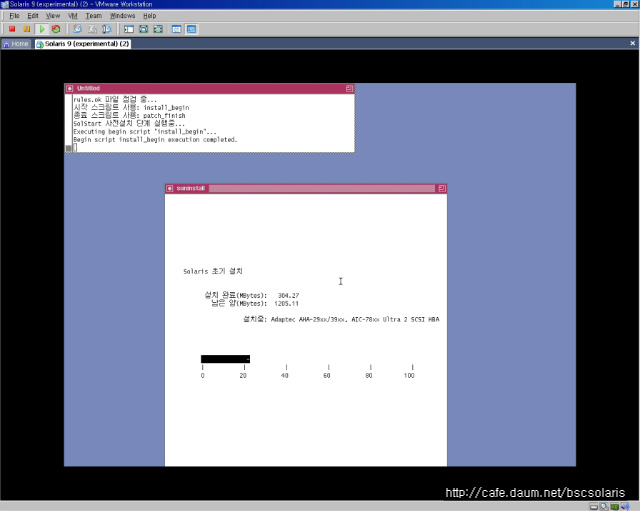Screen dimensions: 640x511
Task: Click the 'Begin script install_begin execution completed.' line
Action: [155, 140]
